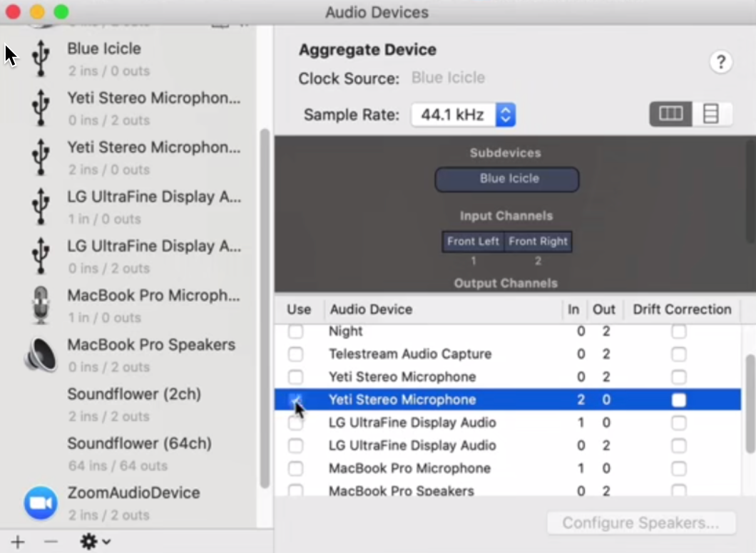The height and width of the screenshot is (553, 756).
Task: Enable Use checkbox for MacBook Pro Microphone
Action: coord(295,468)
